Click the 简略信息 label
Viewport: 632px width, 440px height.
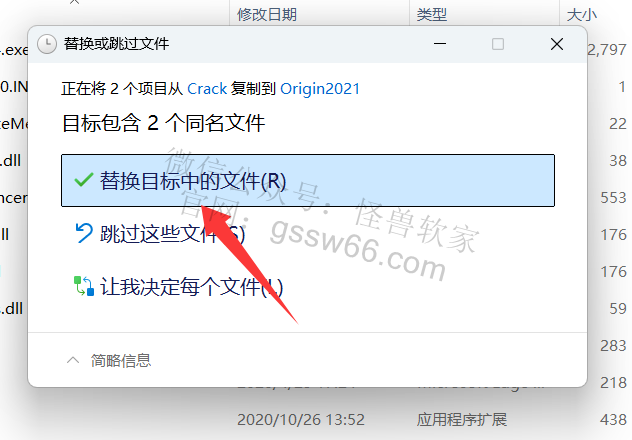121,360
